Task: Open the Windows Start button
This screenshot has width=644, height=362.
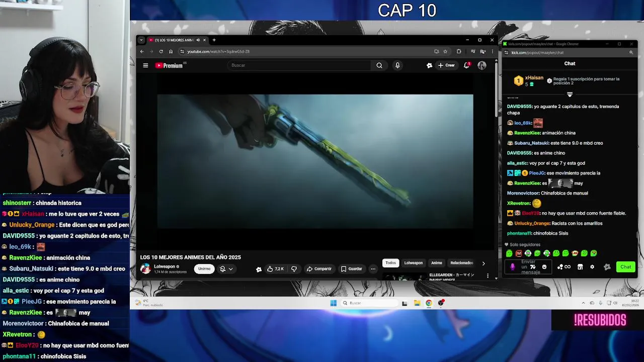Action: pos(333,303)
